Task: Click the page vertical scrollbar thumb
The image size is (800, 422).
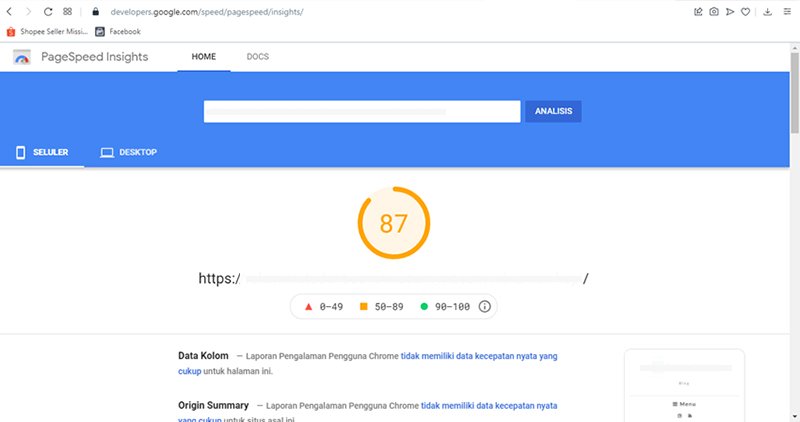Action: pyautogui.click(x=794, y=93)
